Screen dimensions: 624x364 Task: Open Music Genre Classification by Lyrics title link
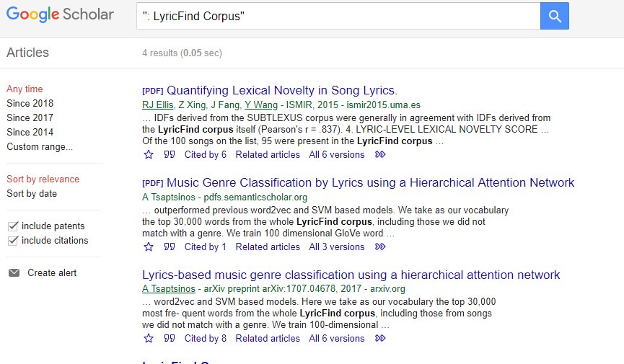tap(371, 182)
